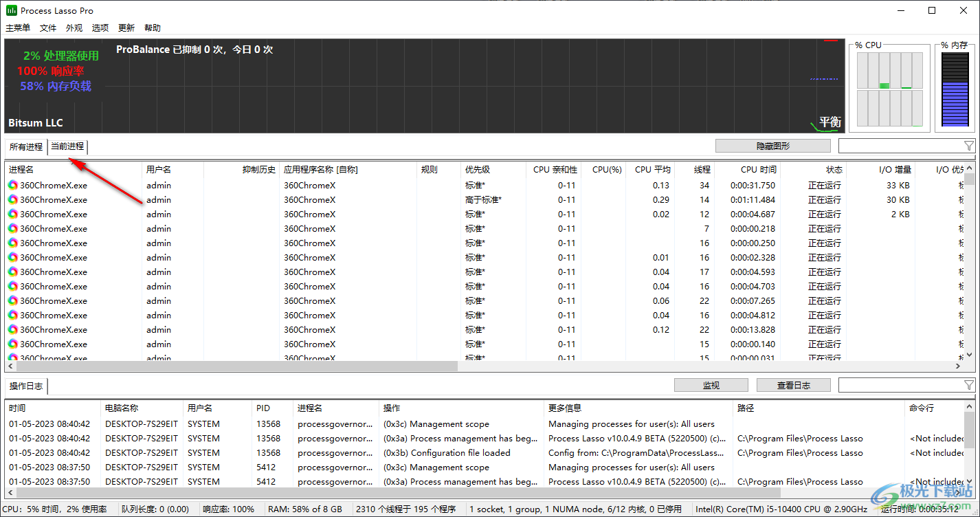Sort the log by 命令行 column header
Viewport: 980px width, 517px height.
(x=935, y=408)
